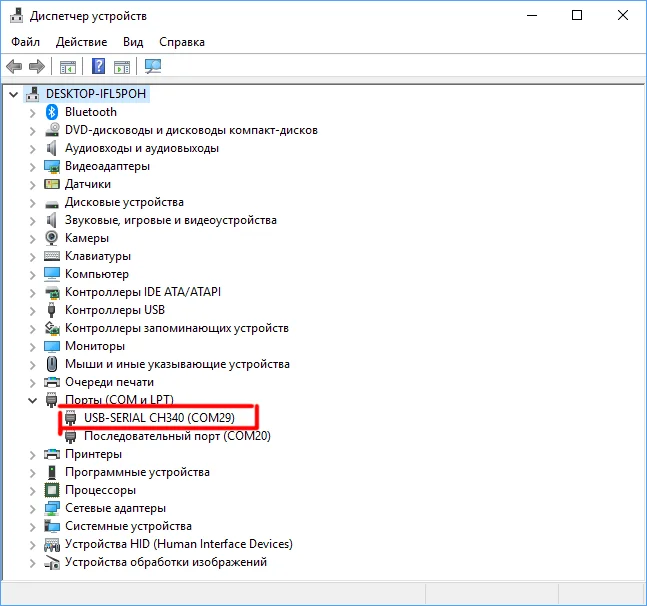Click the Мониторы monitor icon
Image resolution: width=647 pixels, height=606 pixels.
point(52,346)
